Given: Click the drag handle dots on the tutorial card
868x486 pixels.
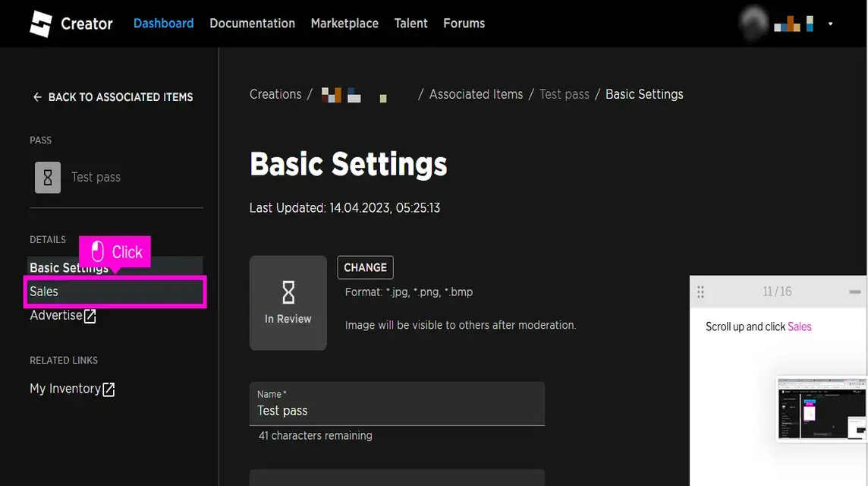Looking at the screenshot, I should (x=700, y=291).
